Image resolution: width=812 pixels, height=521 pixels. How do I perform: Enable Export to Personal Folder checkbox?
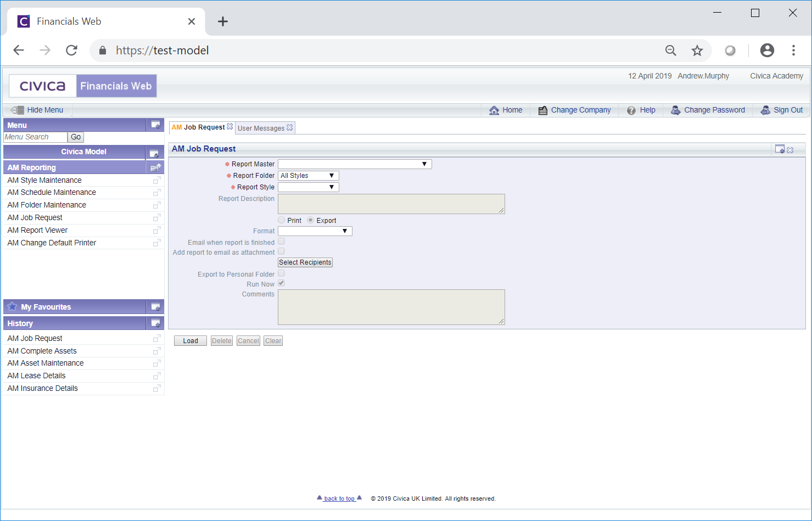pos(281,273)
